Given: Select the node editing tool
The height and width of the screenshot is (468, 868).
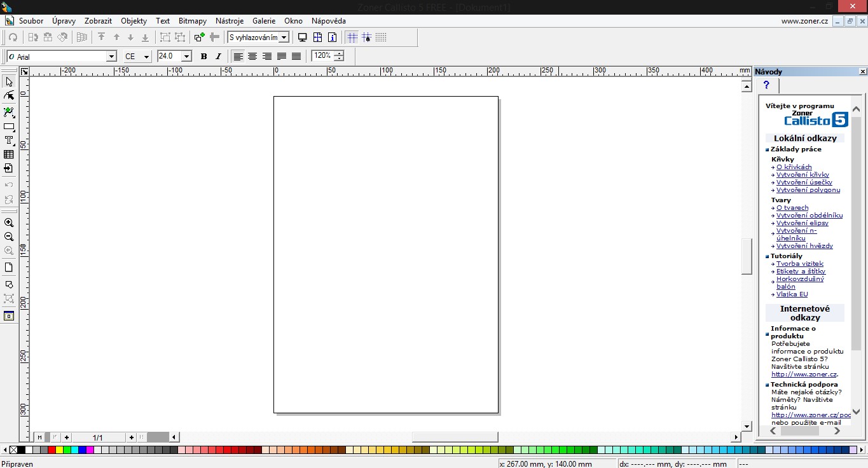Looking at the screenshot, I should (x=9, y=96).
